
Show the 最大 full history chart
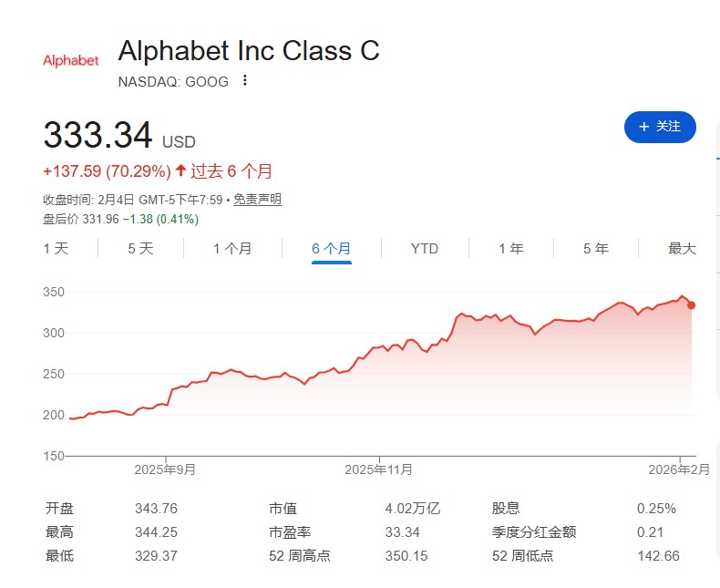682,248
